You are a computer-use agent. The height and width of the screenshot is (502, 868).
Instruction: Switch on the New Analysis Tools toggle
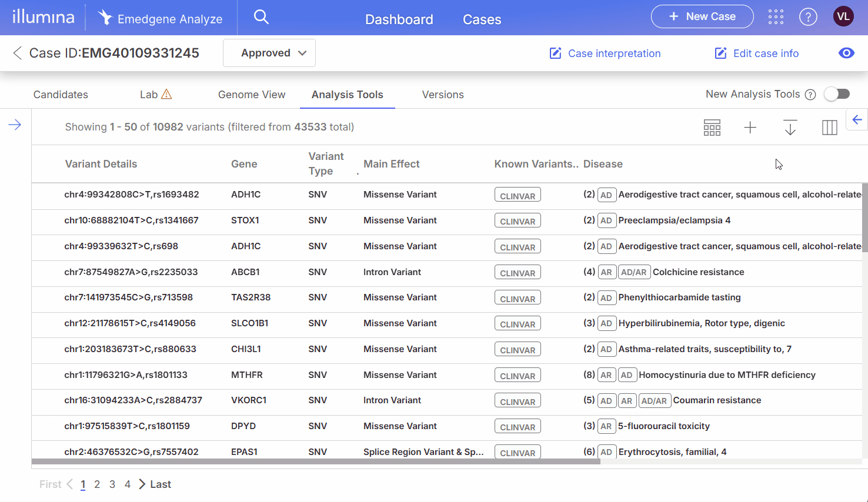click(x=837, y=94)
